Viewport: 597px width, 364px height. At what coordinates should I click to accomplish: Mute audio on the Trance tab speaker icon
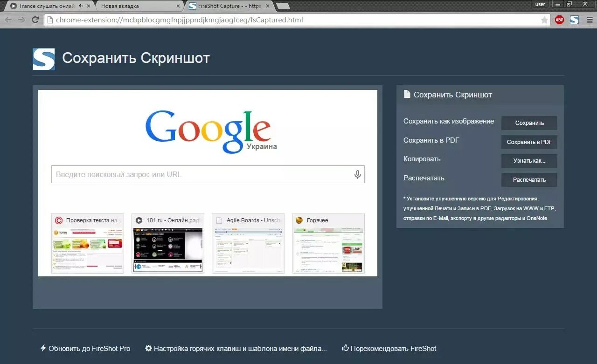point(81,6)
